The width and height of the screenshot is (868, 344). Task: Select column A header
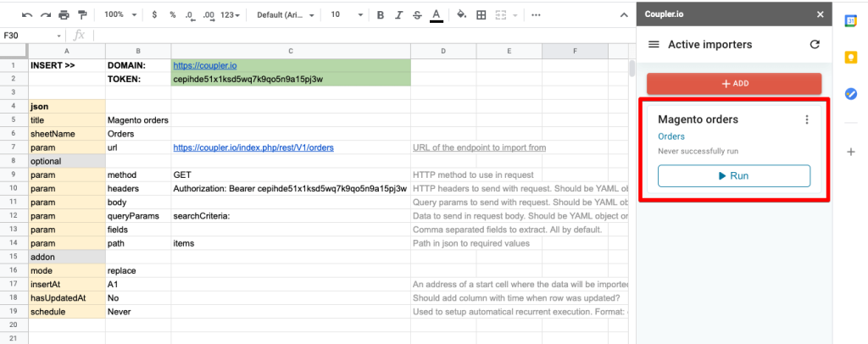coord(66,51)
